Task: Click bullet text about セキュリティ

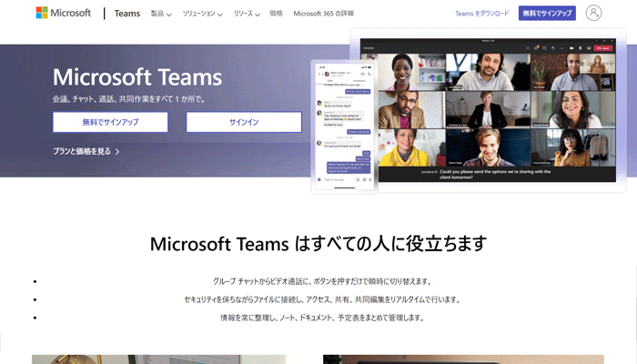Action: (x=323, y=299)
